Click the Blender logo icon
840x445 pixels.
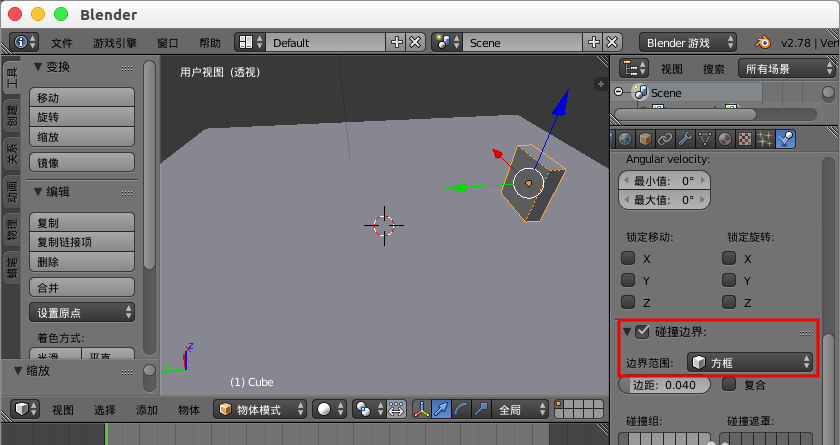762,42
